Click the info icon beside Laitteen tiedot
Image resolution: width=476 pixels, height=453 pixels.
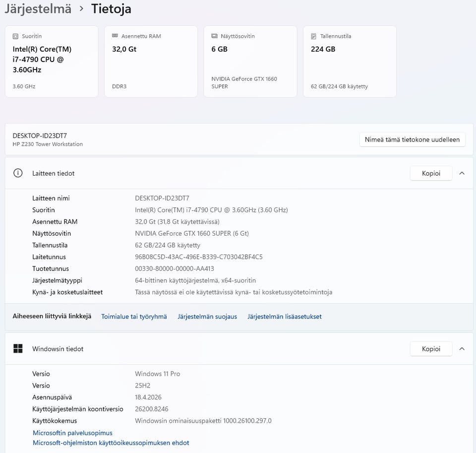[x=18, y=173]
